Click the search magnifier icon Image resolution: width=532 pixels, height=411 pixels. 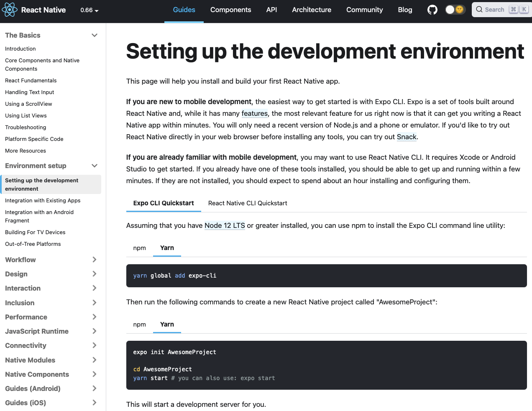pyautogui.click(x=479, y=10)
